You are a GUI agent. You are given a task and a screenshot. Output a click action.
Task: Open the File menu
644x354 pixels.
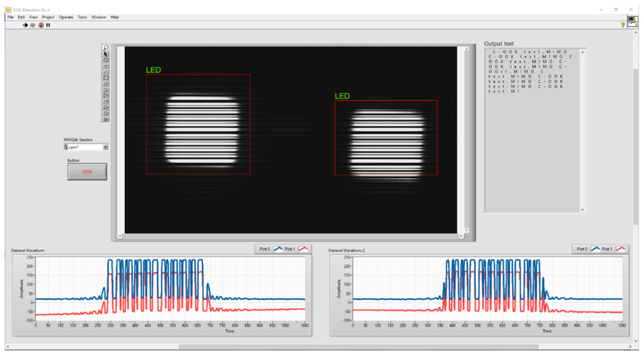click(11, 17)
